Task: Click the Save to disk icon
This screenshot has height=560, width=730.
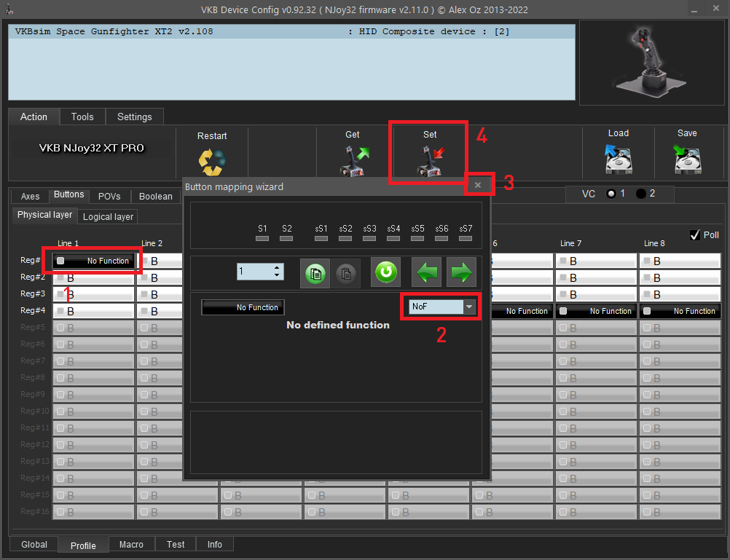Action: (x=687, y=159)
